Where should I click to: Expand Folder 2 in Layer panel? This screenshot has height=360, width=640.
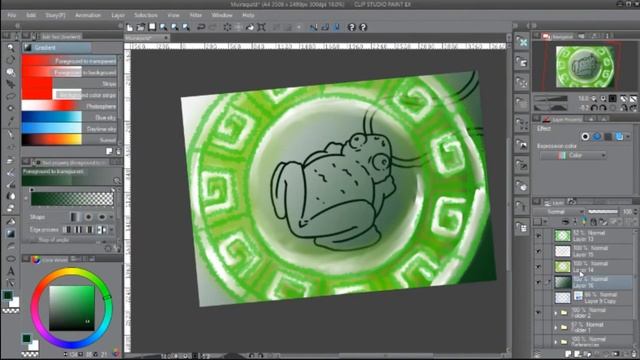pyautogui.click(x=556, y=313)
